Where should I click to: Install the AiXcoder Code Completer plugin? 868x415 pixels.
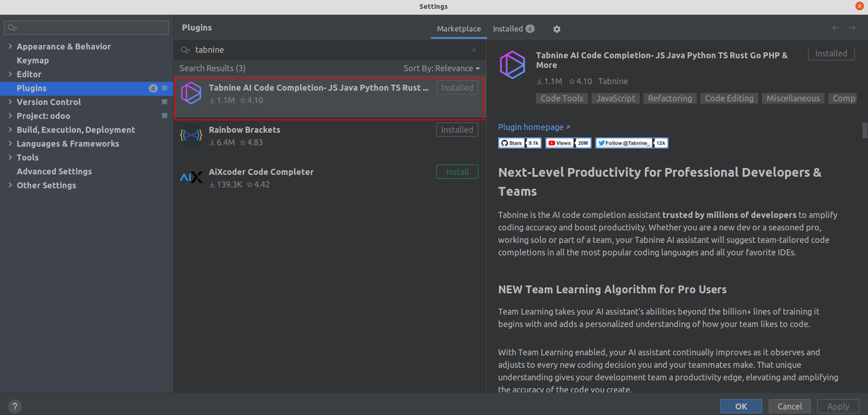tap(457, 172)
